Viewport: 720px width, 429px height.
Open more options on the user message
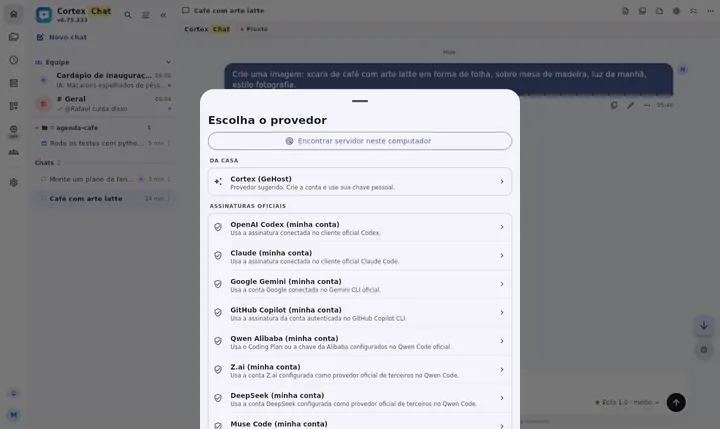point(647,105)
